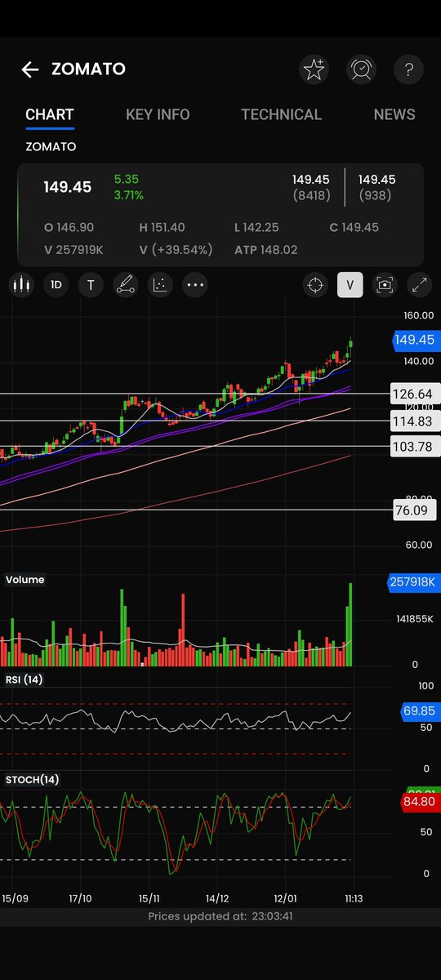Tap the open value O 146.90

point(69,227)
